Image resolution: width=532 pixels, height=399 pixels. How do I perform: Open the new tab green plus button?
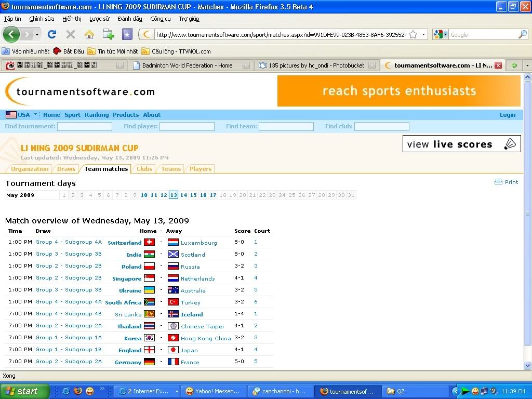pos(514,65)
